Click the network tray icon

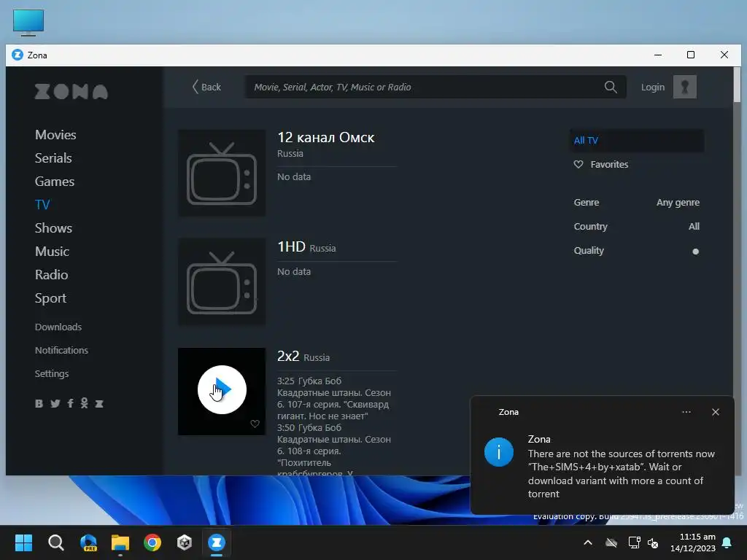click(634, 542)
